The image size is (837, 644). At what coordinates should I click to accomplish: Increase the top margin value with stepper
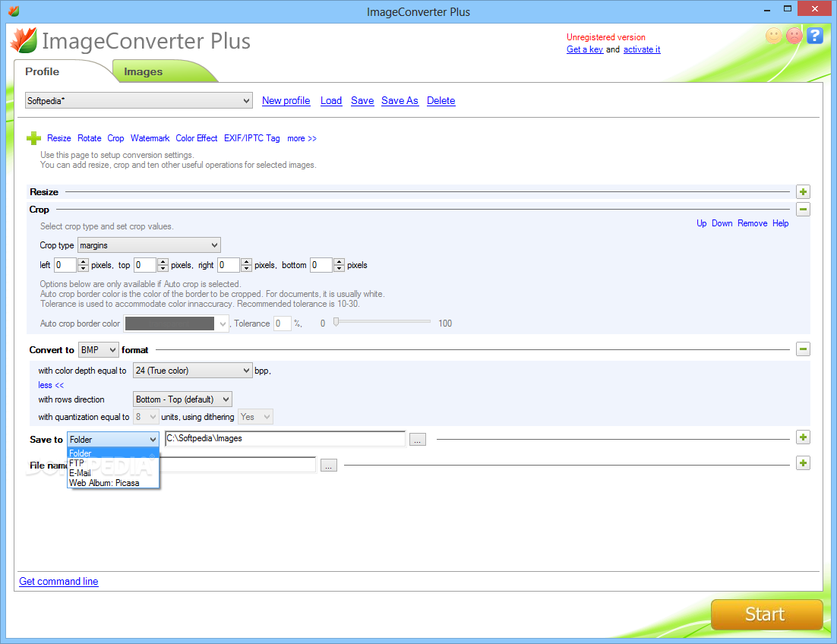(163, 261)
